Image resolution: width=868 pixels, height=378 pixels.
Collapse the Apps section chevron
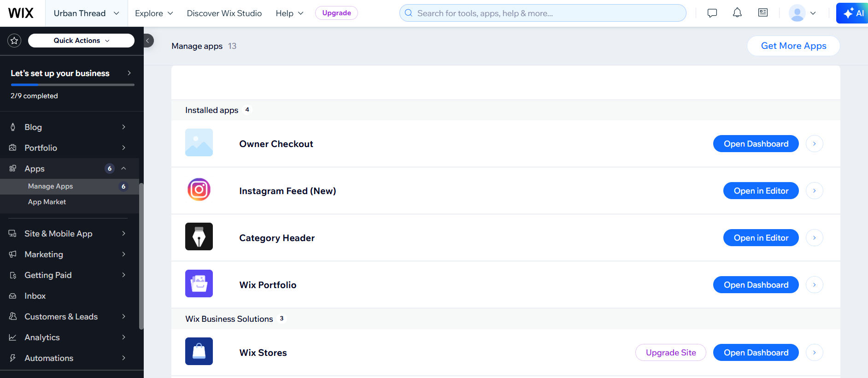coord(123,168)
